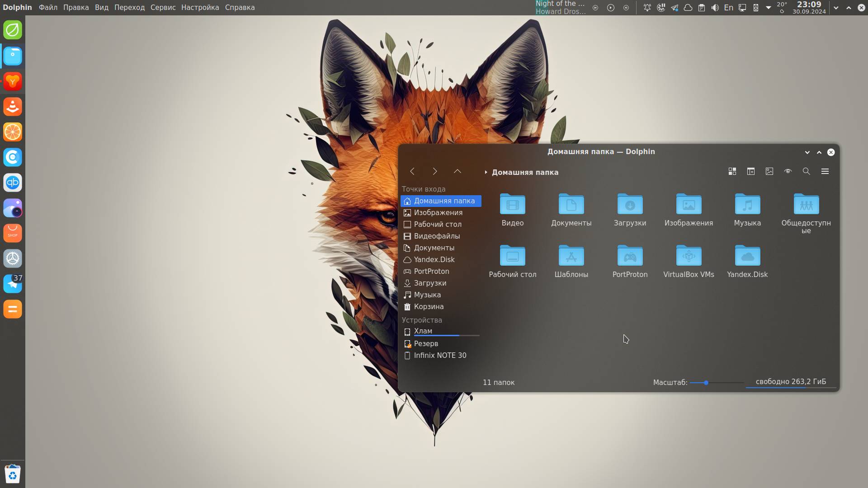
Task: Go back with left arrow button
Action: [x=412, y=171]
